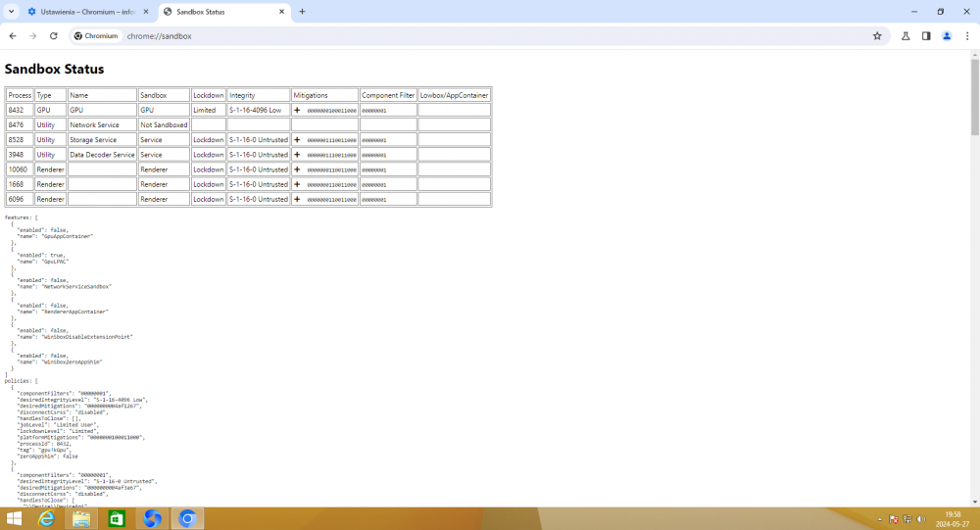Screen dimensions: 980x530
Task: Open File Explorer from the taskbar
Action: (x=81, y=519)
